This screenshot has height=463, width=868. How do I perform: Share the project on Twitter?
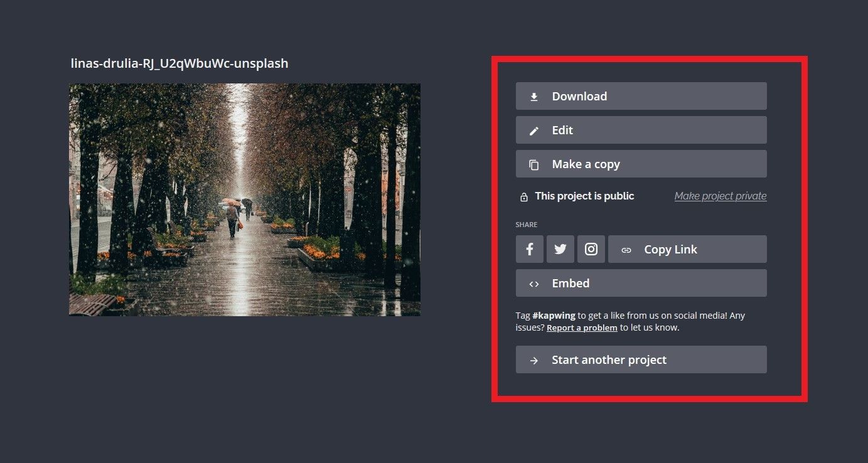point(560,249)
